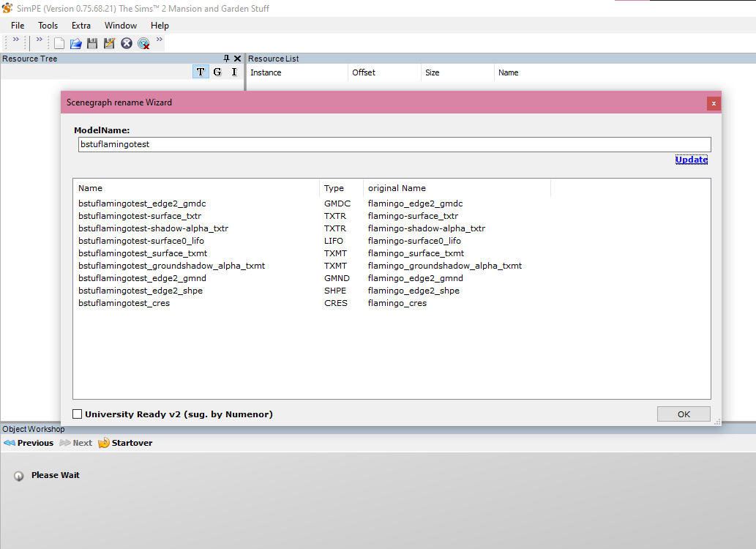This screenshot has width=756, height=549.
Task: Select the bstuflamingotest_cres row
Action: point(124,303)
